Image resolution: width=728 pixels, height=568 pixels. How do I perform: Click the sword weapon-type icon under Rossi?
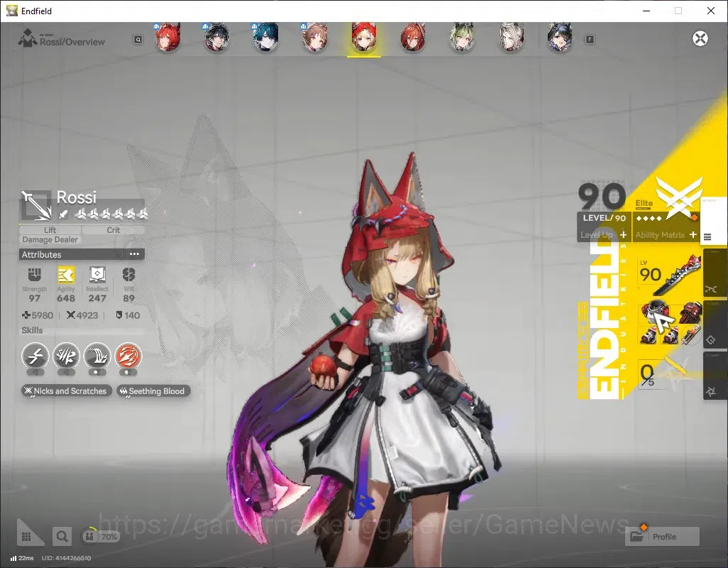point(64,214)
